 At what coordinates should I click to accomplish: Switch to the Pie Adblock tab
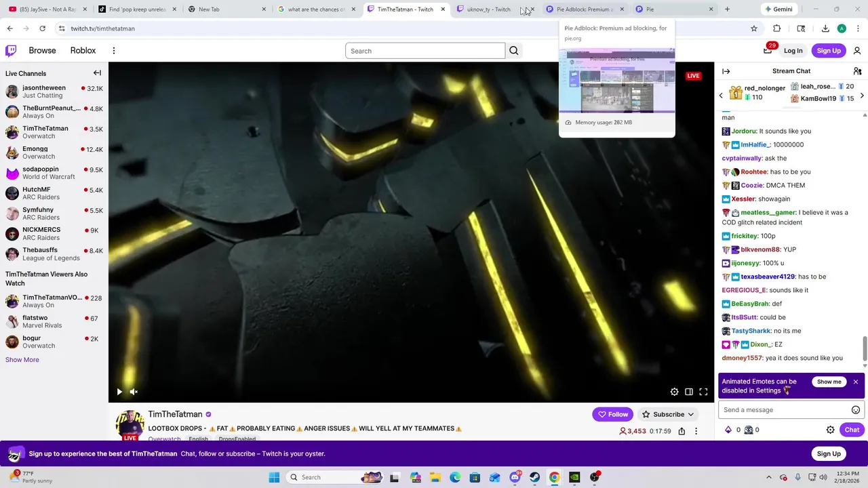(583, 9)
